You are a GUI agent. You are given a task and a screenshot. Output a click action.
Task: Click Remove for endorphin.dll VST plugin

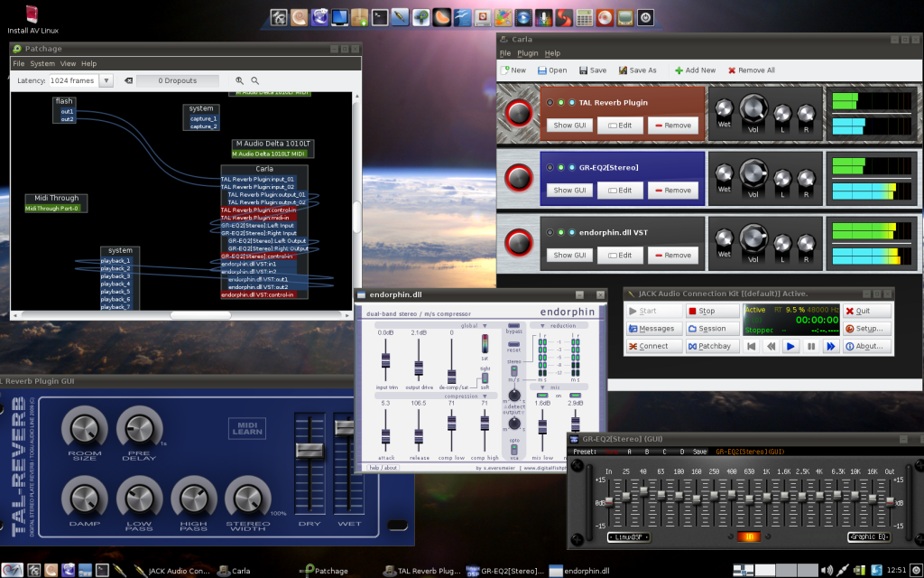pyautogui.click(x=672, y=256)
